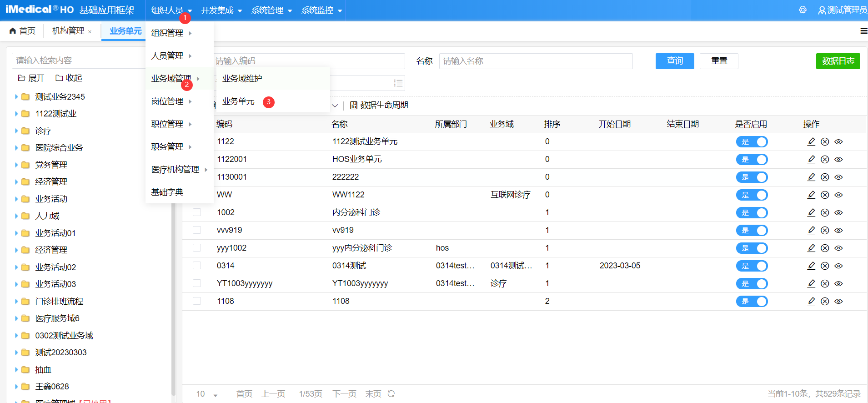Click the delete icon for row 1002
Screen dimensions: 868x403
tap(825, 212)
